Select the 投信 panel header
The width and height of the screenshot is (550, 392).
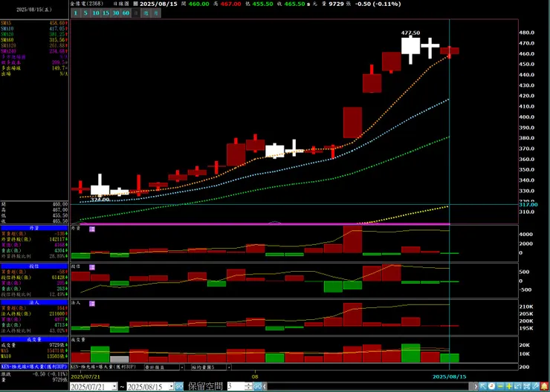tap(34, 267)
